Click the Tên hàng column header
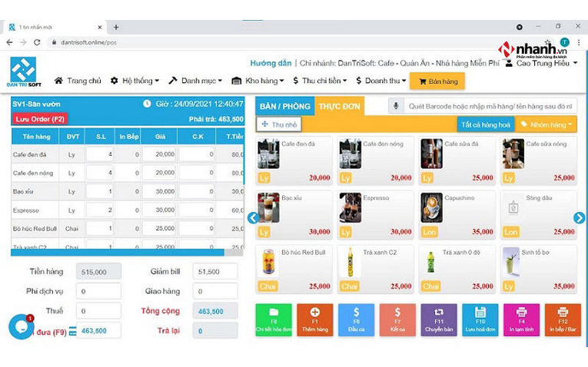 [x=36, y=137]
